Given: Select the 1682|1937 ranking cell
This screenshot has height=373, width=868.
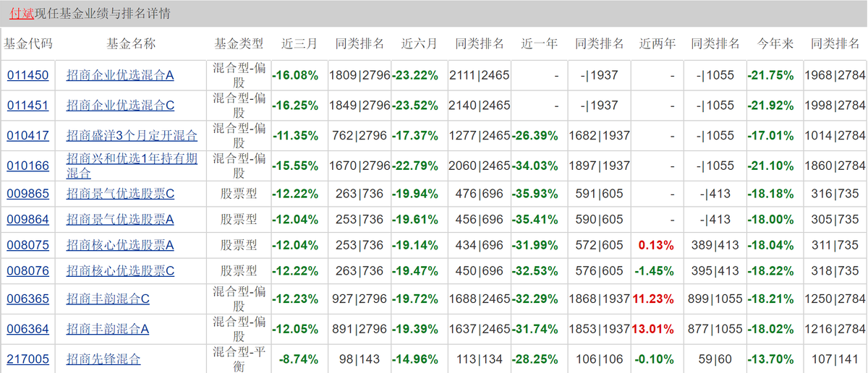Looking at the screenshot, I should [x=600, y=136].
